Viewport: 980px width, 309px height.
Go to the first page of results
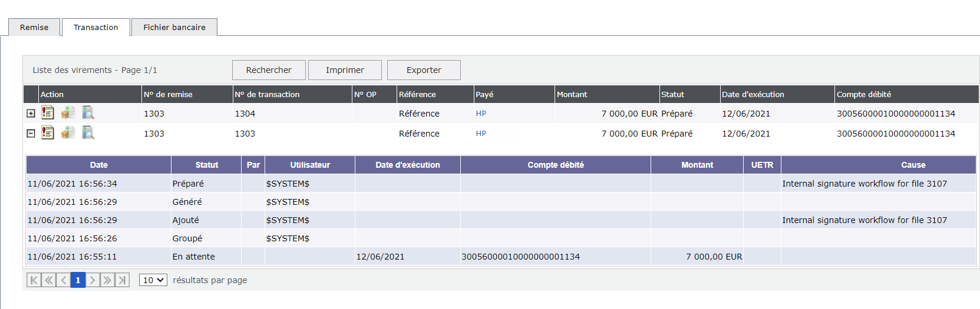(34, 280)
